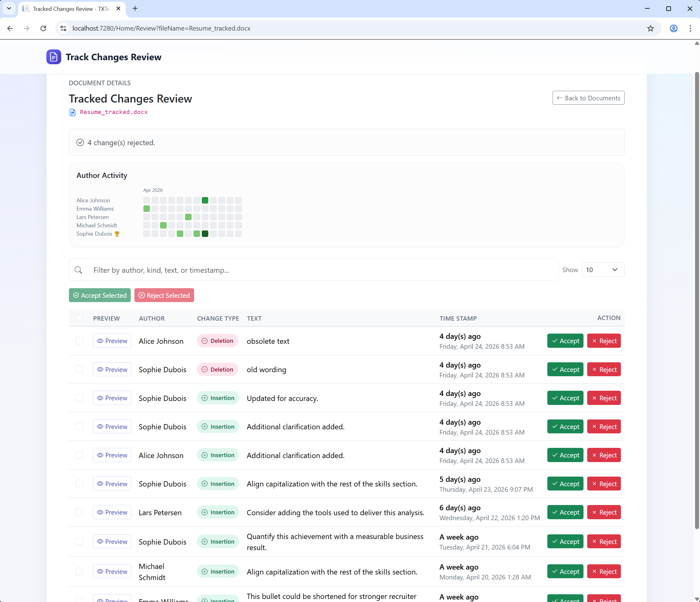Reload the page using the refresh icon
Image resolution: width=700 pixels, height=602 pixels.
click(43, 28)
